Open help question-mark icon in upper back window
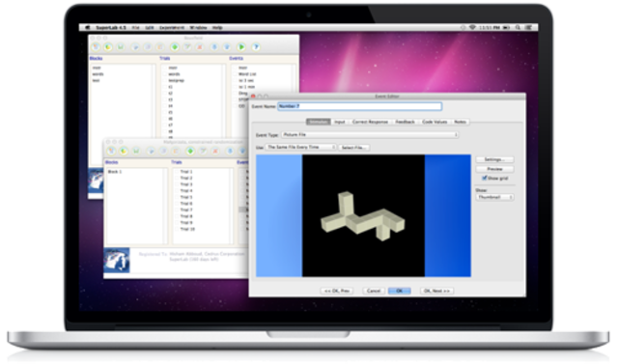This screenshot has width=618, height=364. click(x=256, y=47)
